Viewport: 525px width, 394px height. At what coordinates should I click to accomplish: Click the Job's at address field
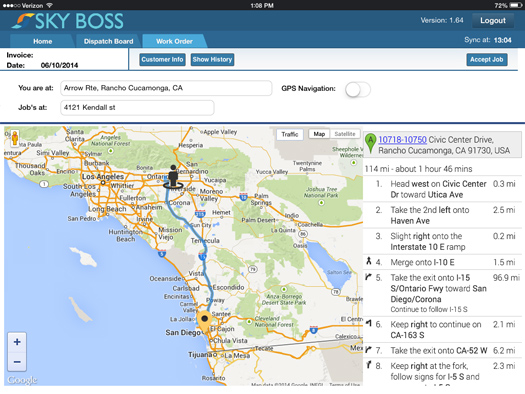click(x=137, y=107)
